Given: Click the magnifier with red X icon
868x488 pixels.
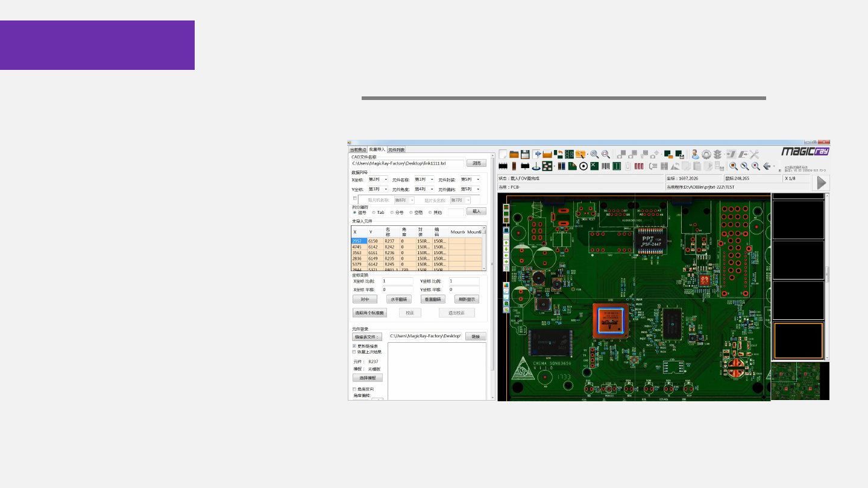Looking at the screenshot, I should [756, 166].
